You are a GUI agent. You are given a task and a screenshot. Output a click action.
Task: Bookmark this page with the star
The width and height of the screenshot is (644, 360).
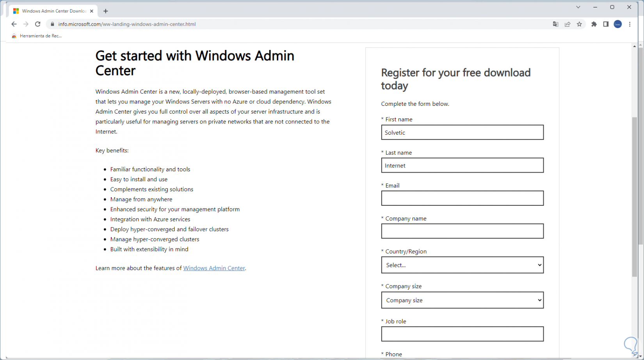coord(580,24)
